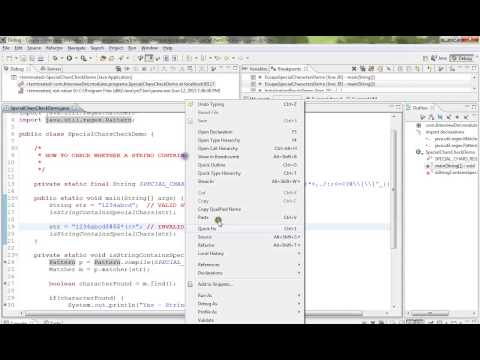Click the Sort icon in Outline toolbar

432,117
